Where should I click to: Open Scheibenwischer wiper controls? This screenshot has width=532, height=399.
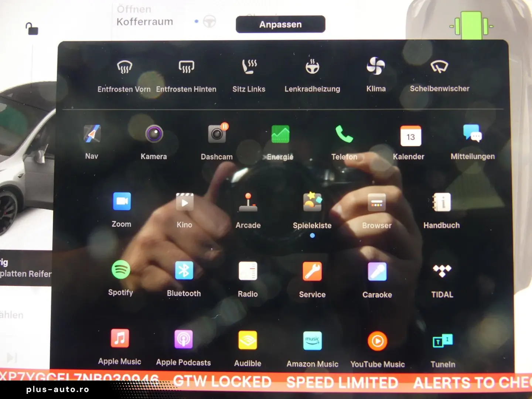click(x=439, y=67)
